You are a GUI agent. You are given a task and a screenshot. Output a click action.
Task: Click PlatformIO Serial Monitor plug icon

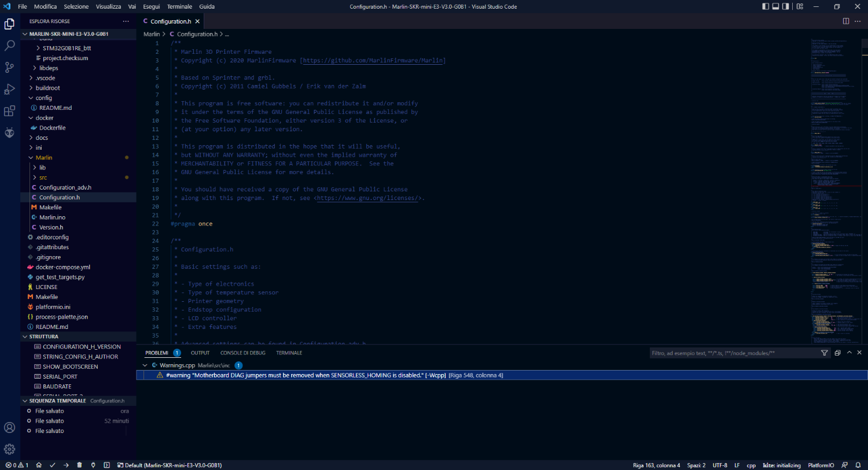(93, 465)
